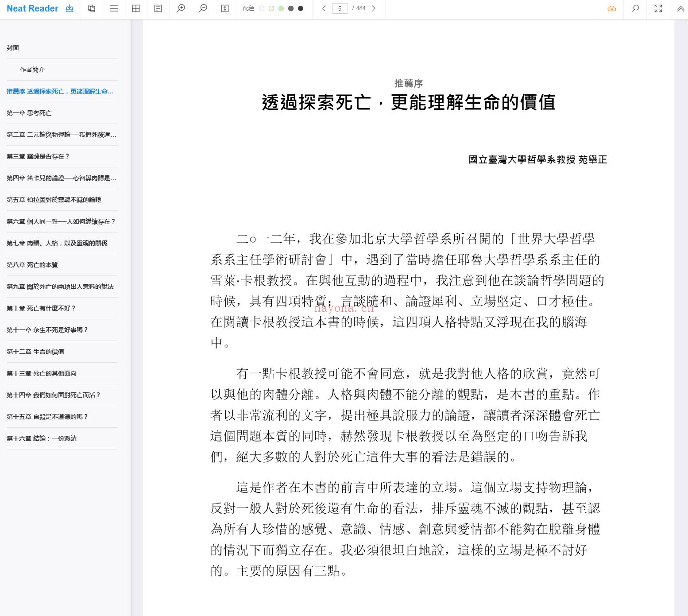
Task: Zoom in with the magnifier plus icon
Action: [181, 8]
